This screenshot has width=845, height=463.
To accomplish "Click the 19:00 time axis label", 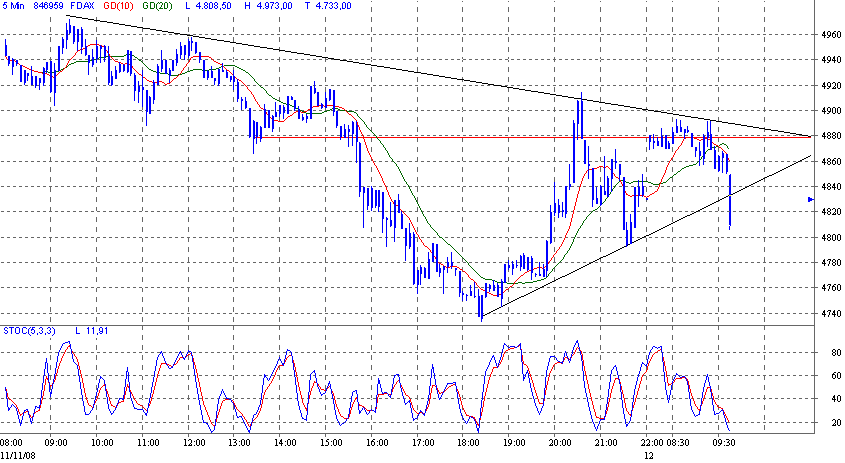I will pyautogui.click(x=514, y=443).
